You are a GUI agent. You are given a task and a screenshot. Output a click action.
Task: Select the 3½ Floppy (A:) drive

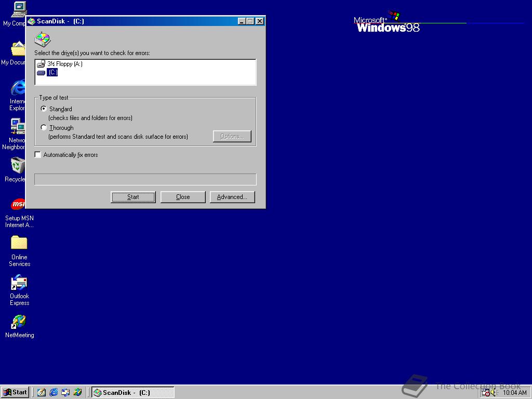tap(65, 64)
